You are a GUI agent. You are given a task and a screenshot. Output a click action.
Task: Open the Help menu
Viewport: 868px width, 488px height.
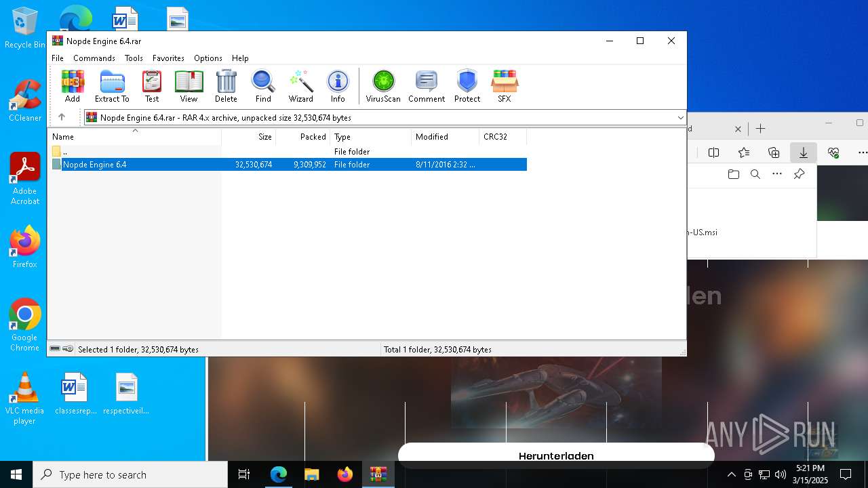(x=240, y=58)
